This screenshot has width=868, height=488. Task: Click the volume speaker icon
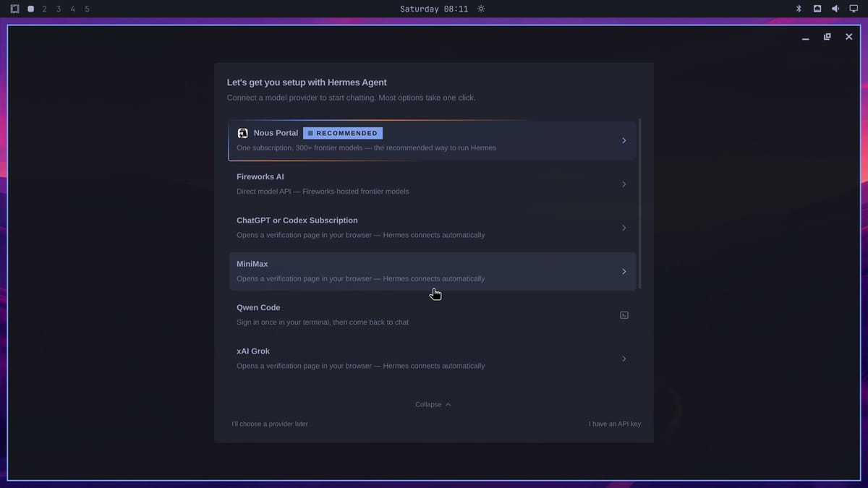point(835,9)
